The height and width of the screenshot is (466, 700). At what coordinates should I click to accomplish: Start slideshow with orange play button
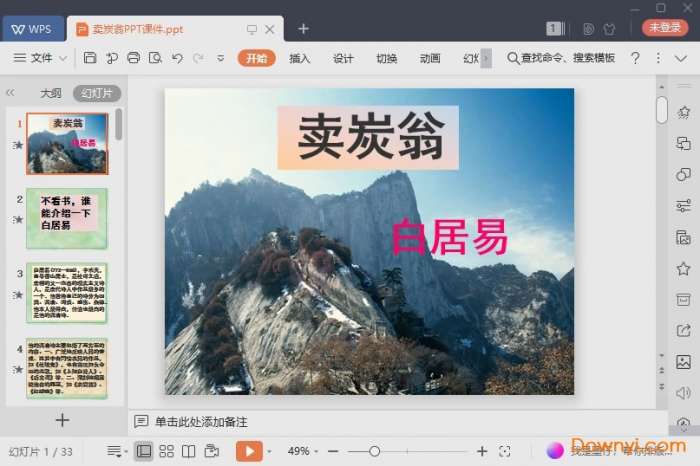(x=249, y=451)
